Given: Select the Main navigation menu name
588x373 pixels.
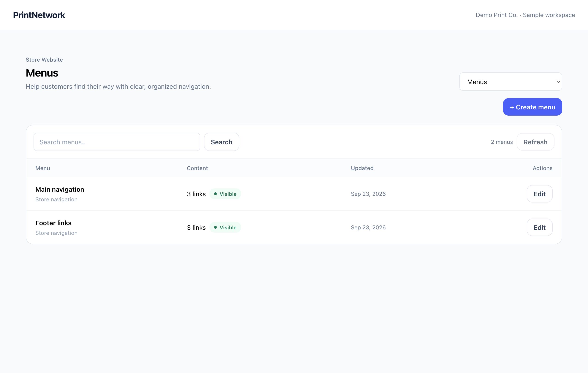Looking at the screenshot, I should (x=59, y=189).
